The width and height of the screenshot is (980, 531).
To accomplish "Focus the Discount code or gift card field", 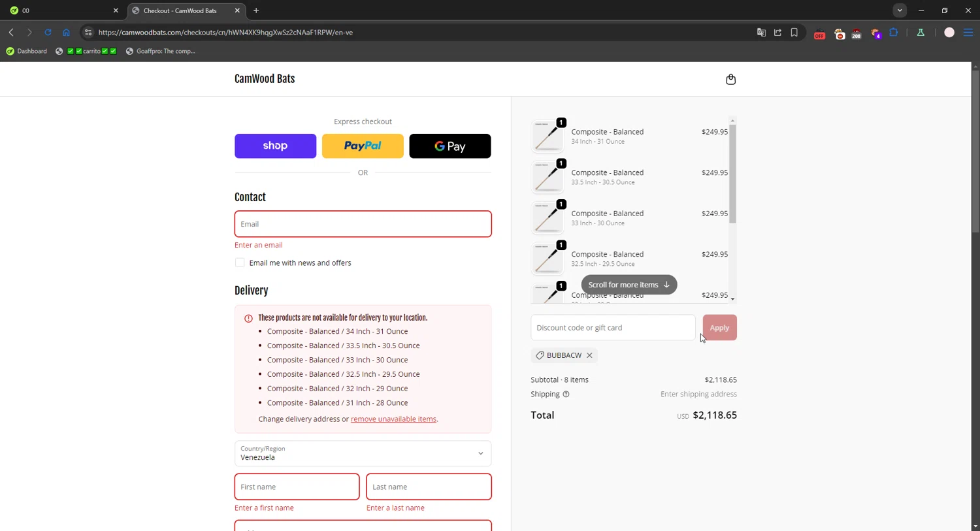I will pos(613,328).
